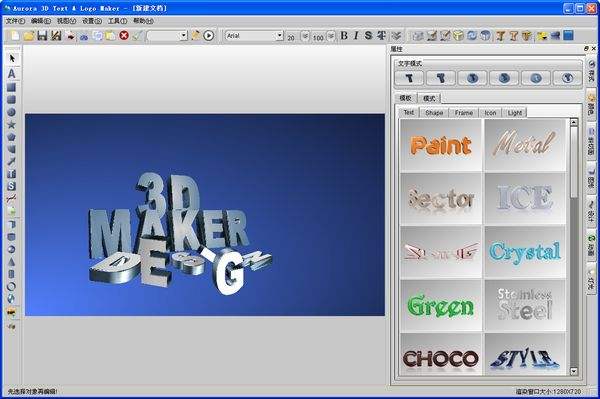Open the empty combo box dropdown
The height and width of the screenshot is (399, 600).
pos(184,36)
